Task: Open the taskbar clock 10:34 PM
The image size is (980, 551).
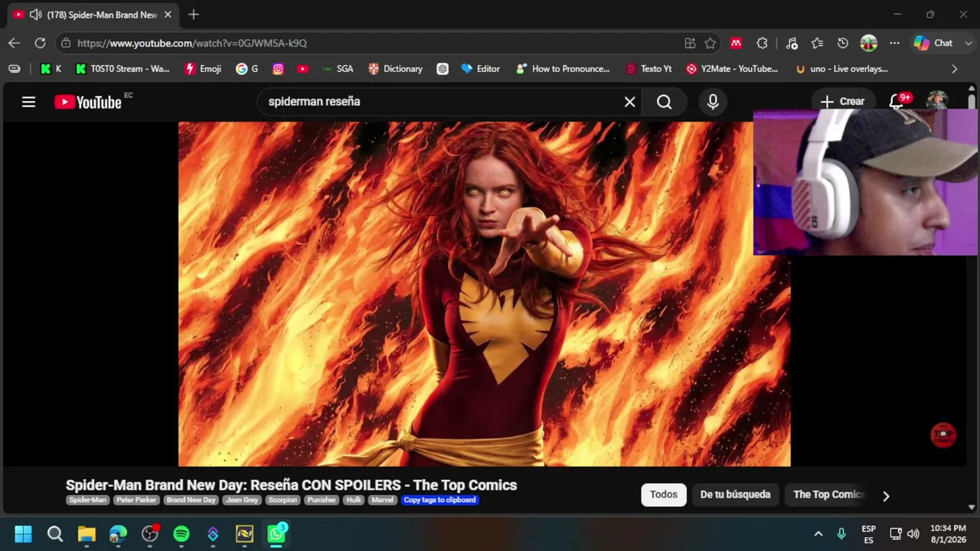Action: coord(948,533)
